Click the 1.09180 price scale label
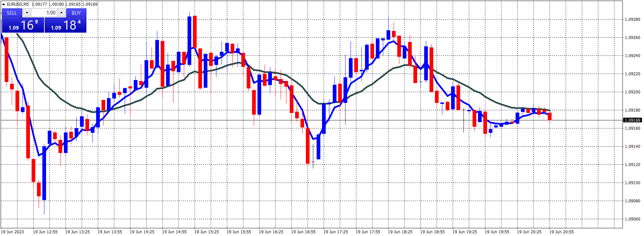 [632, 110]
